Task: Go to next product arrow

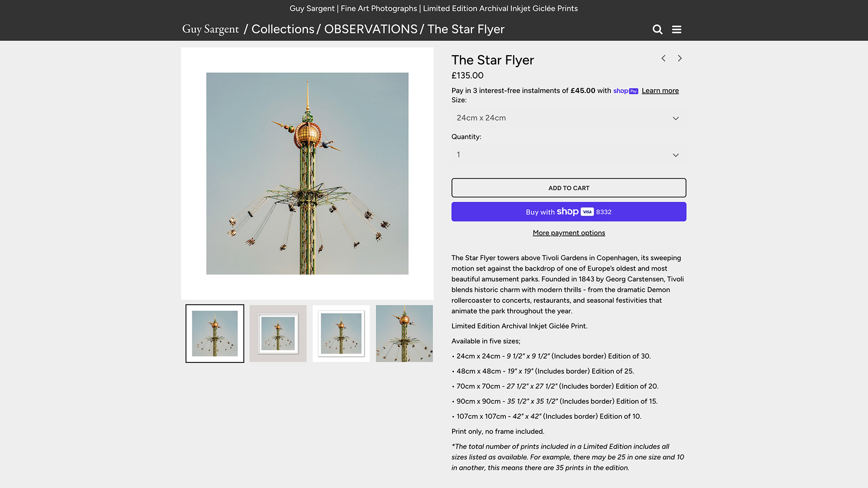Action: point(679,58)
